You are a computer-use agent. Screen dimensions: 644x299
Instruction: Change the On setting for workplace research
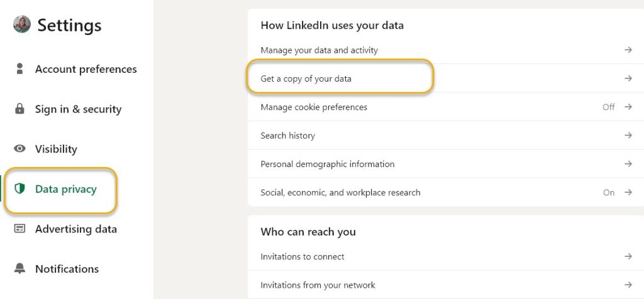click(x=608, y=192)
